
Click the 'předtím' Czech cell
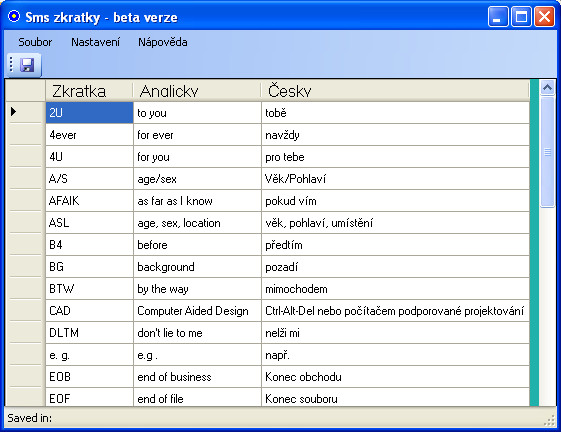point(395,245)
